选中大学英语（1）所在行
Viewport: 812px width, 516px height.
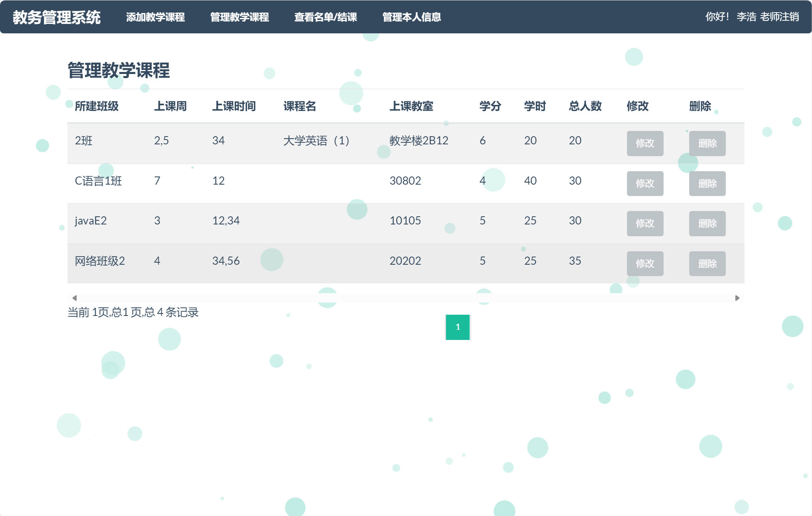[317, 141]
